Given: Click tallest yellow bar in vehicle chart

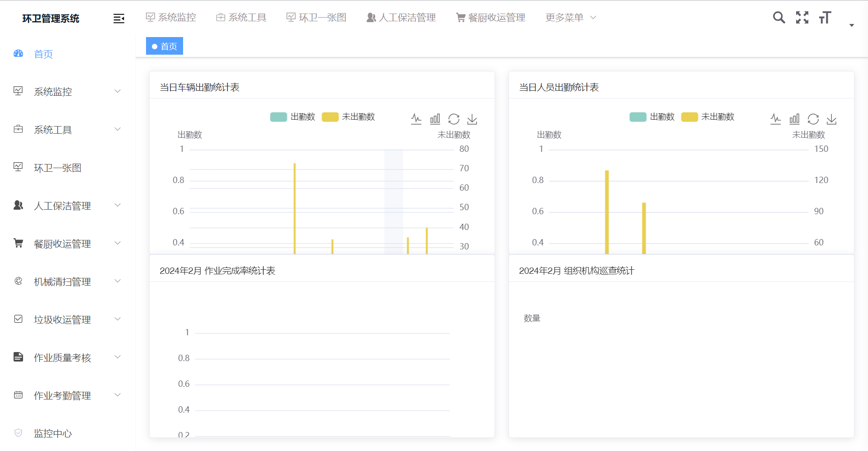Looking at the screenshot, I should tap(295, 208).
